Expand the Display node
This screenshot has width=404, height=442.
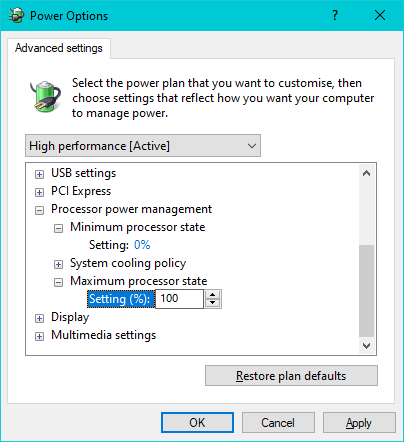[39, 318]
